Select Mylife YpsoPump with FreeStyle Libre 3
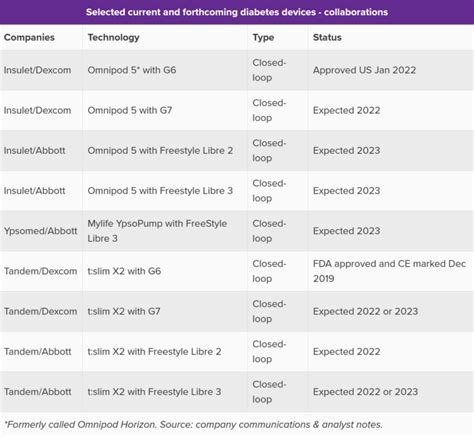This screenshot has height=437, width=474. [x=157, y=231]
